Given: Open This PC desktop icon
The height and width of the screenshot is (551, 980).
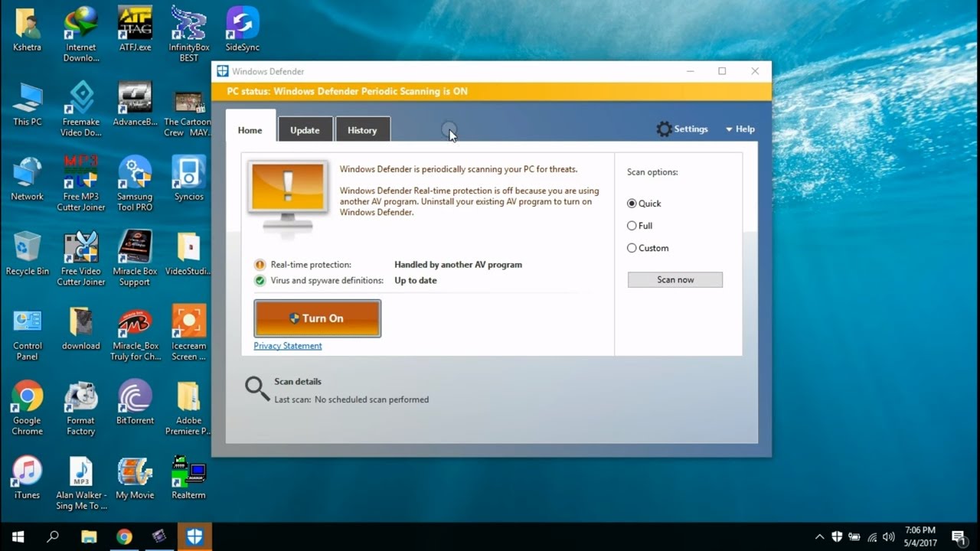Looking at the screenshot, I should click(x=27, y=103).
